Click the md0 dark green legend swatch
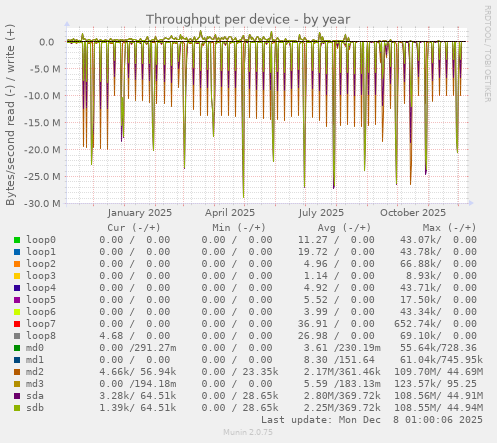Image resolution: width=497 pixels, height=443 pixels. tap(17, 348)
